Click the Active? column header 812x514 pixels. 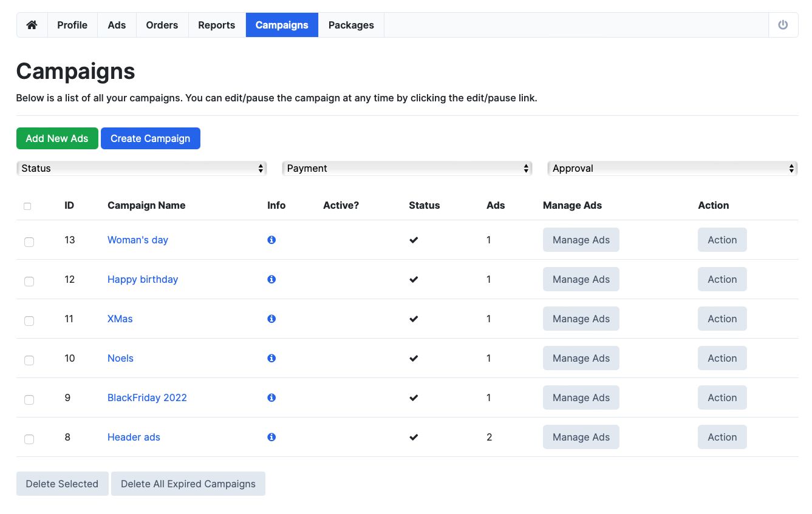341,205
